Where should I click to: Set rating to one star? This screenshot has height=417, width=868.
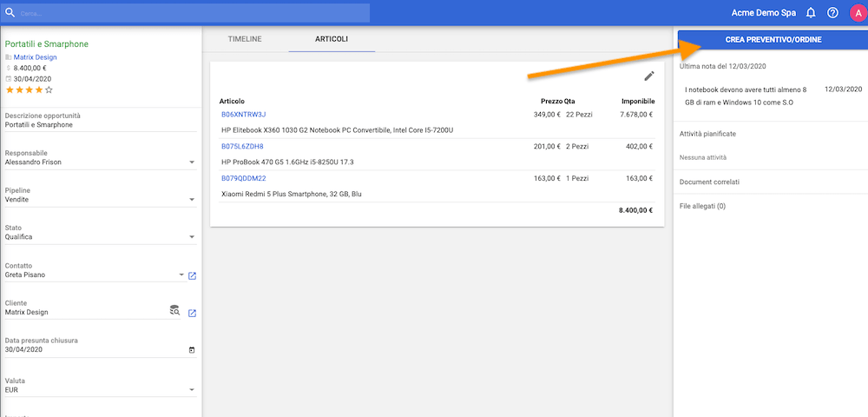[x=10, y=89]
